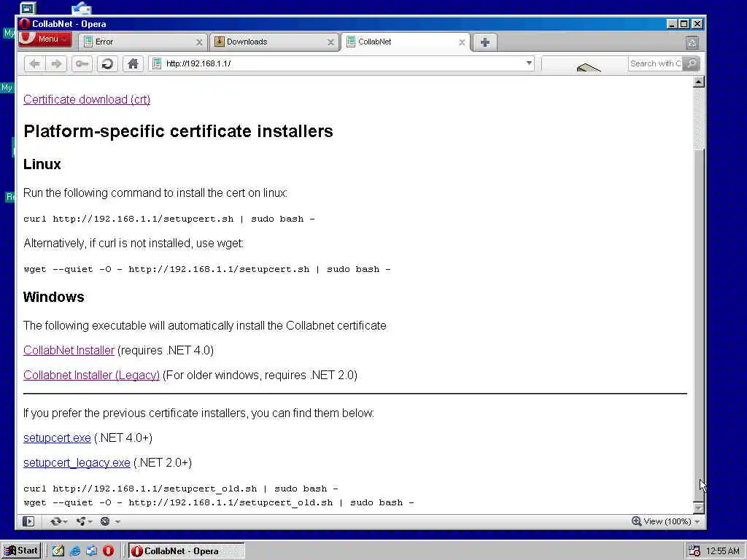Click the password wand key icon
747x560 pixels.
pos(82,63)
